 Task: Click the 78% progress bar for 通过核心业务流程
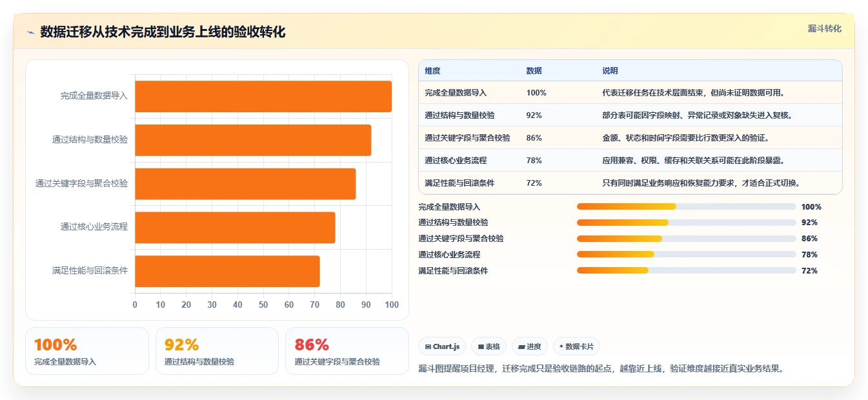pyautogui.click(x=687, y=254)
